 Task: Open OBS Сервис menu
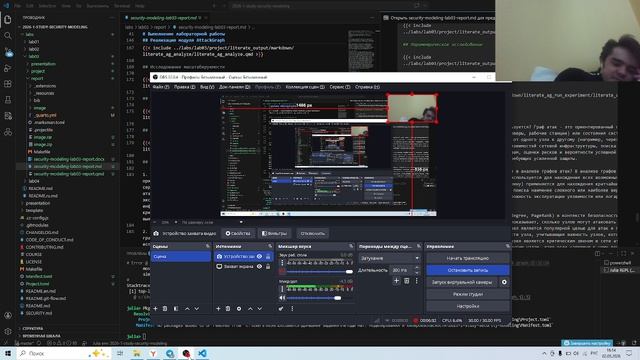[x=340, y=87]
